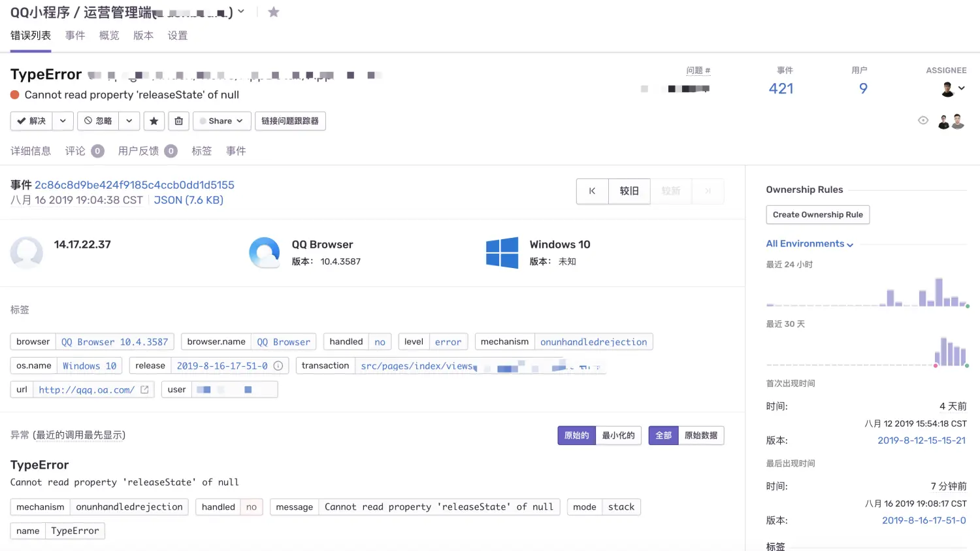Screen dimensions: 980x551
Task: Click the 问题 # issue number label
Action: [x=698, y=71]
